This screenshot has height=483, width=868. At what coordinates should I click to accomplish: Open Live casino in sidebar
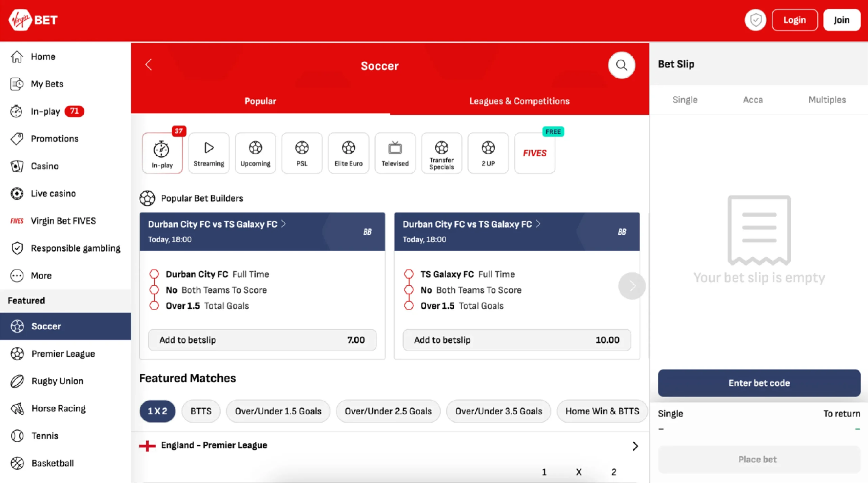click(x=65, y=194)
